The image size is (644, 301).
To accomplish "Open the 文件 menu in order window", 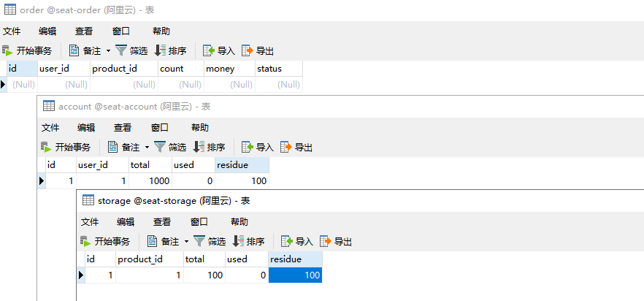I will 12,31.
